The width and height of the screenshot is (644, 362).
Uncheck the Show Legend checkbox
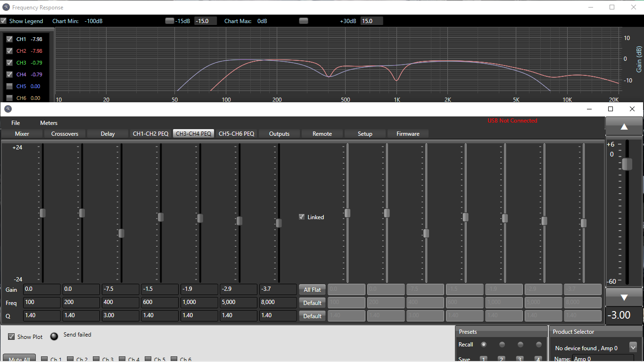tap(4, 21)
